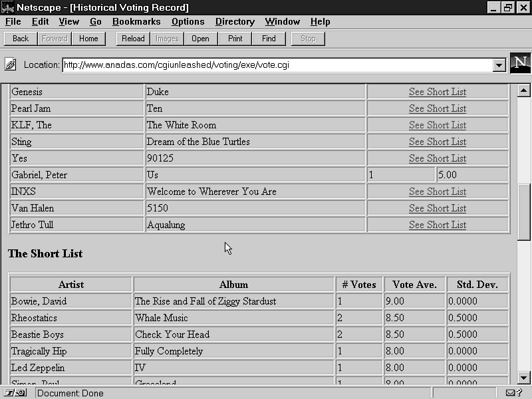Follow See Short List link for Yes

438,158
